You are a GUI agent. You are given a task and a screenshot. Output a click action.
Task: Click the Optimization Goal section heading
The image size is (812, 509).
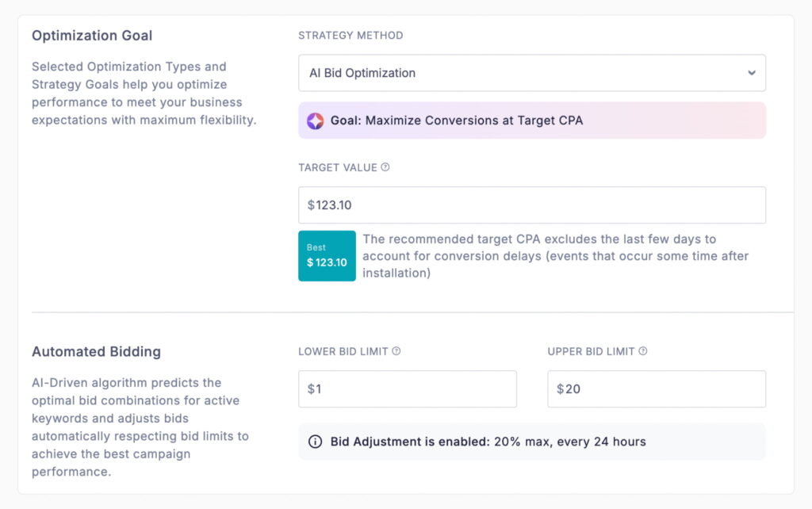[x=92, y=35]
